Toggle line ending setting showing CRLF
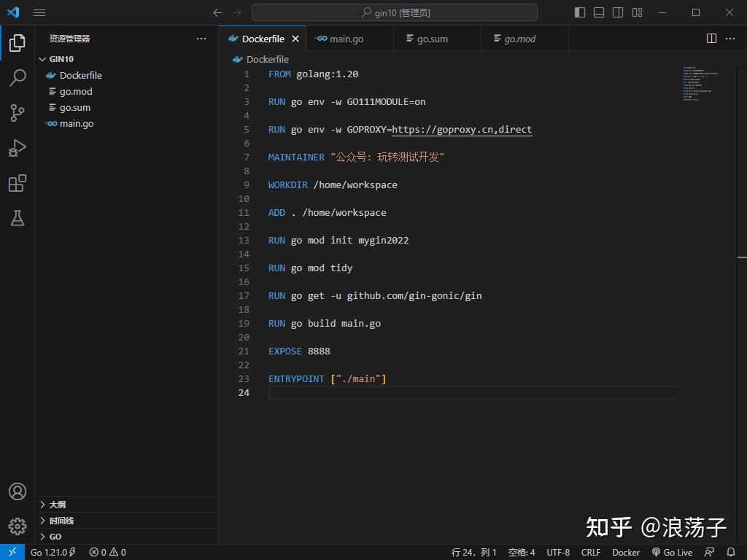747x560 pixels. tap(590, 552)
